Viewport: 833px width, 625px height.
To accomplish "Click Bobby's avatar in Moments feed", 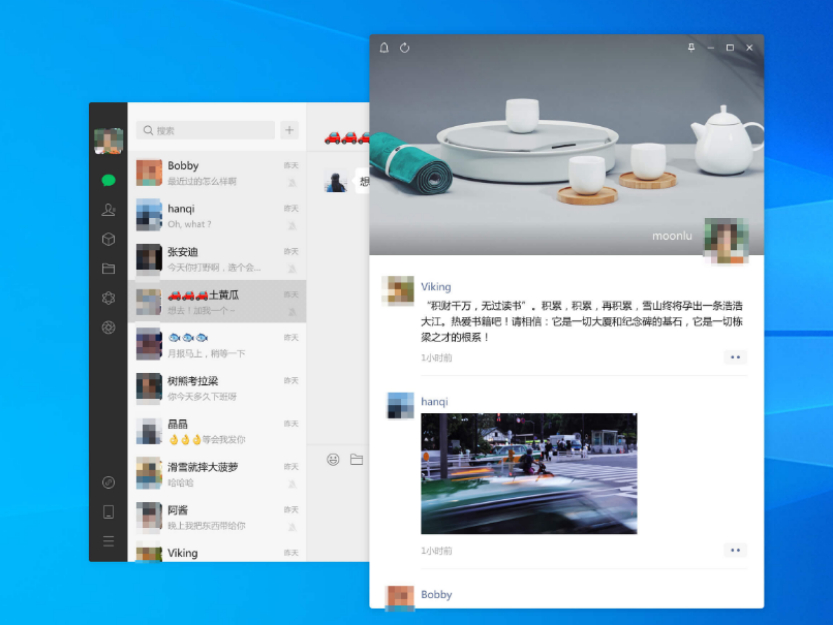I will tap(401, 597).
